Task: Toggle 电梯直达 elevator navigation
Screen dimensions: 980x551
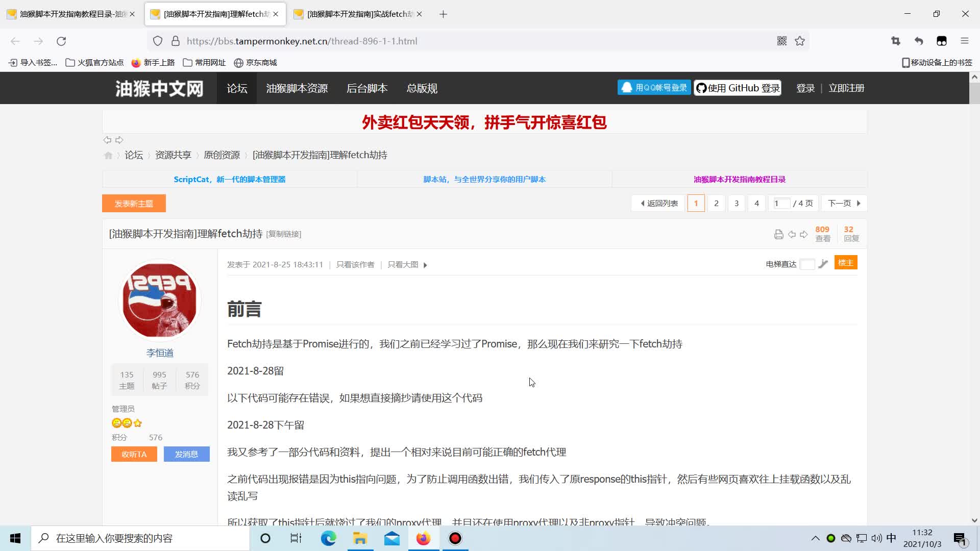Action: click(x=807, y=262)
